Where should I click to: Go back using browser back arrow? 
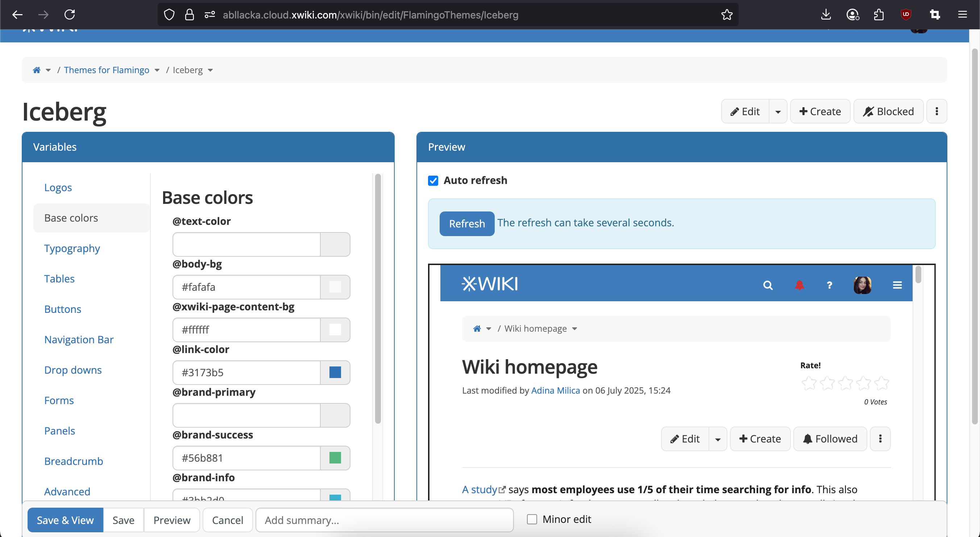coord(17,15)
